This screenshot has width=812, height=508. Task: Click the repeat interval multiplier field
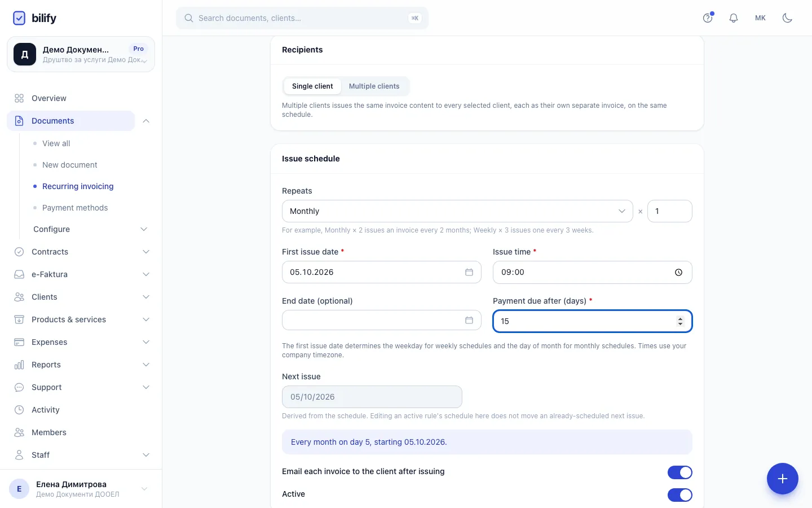click(x=670, y=211)
